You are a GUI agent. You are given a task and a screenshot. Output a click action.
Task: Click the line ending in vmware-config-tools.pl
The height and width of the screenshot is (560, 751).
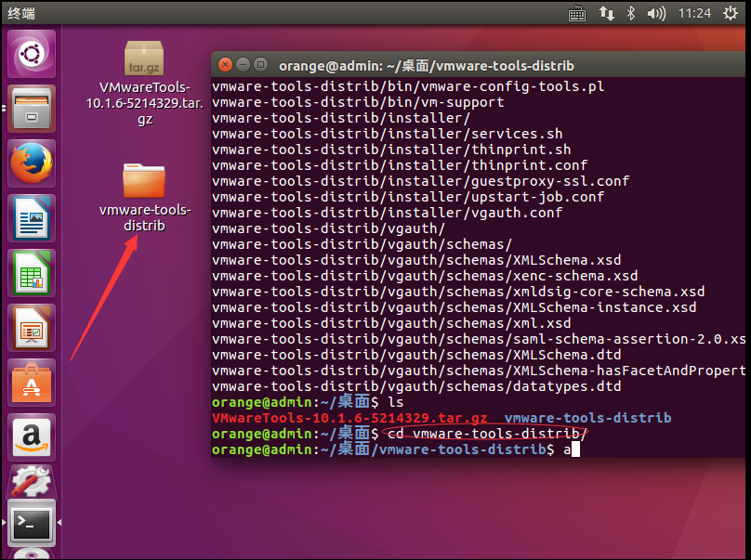[408, 86]
